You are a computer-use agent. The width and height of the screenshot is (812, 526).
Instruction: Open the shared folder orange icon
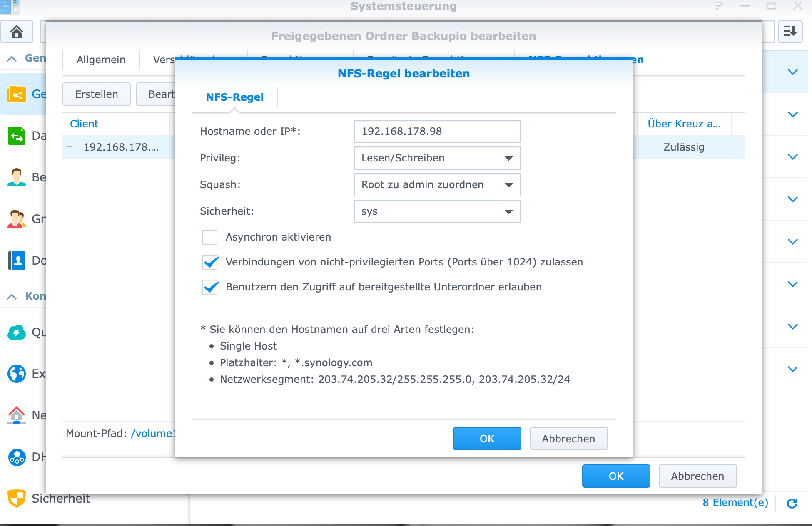click(17, 94)
